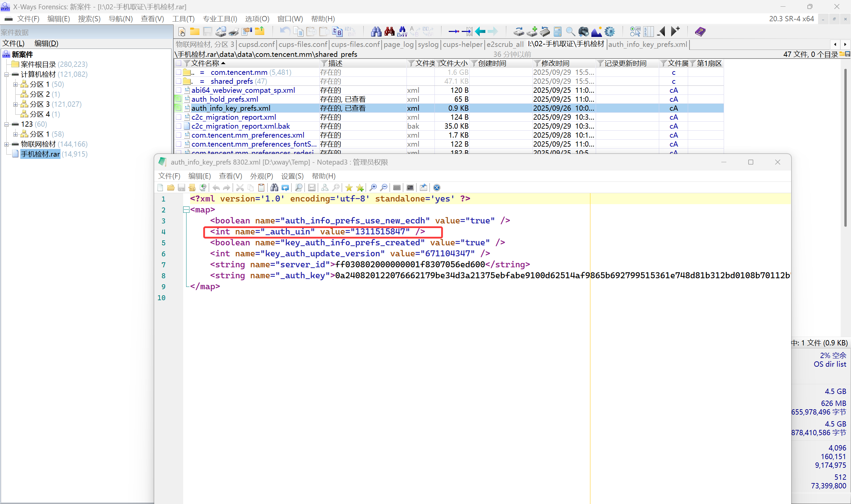The height and width of the screenshot is (504, 851).
Task: Expand 物联网检材 tree node
Action: coord(6,144)
